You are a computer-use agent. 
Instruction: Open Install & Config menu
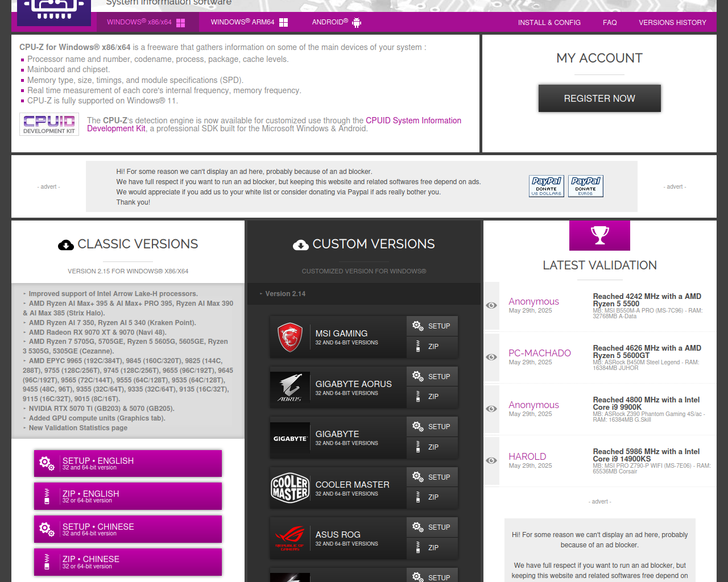tap(549, 23)
